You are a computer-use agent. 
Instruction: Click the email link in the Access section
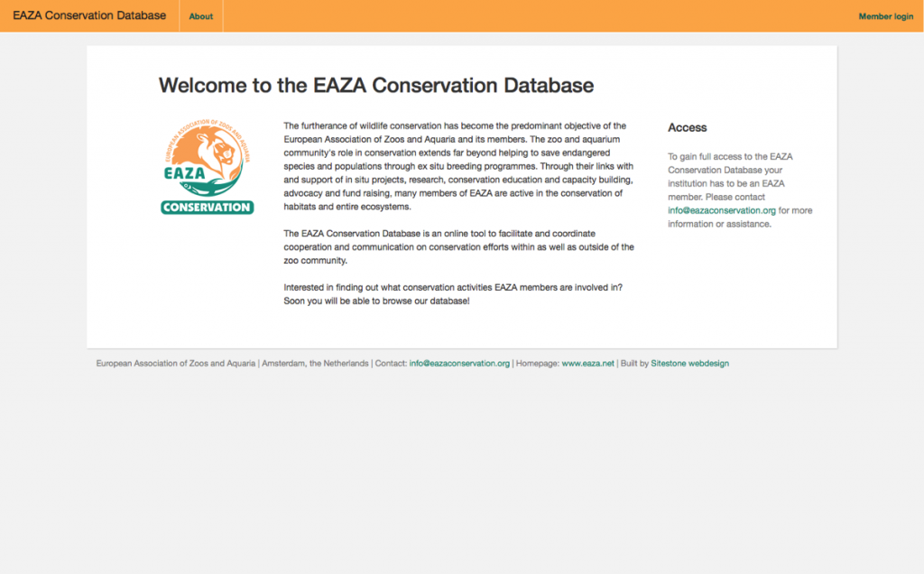(721, 210)
